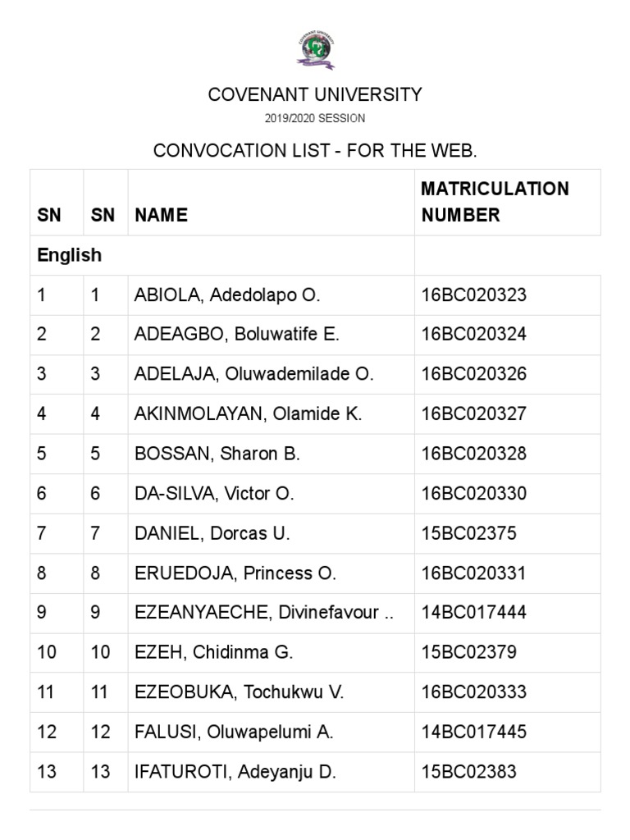Image resolution: width=630 pixels, height=840 pixels.
Task: Click the CONVOCATION LIST title text
Action: tap(315, 151)
